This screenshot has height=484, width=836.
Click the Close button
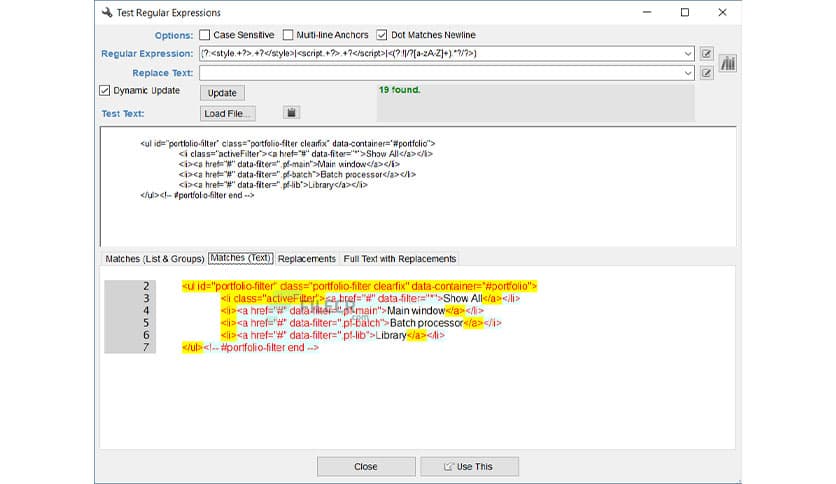[366, 466]
